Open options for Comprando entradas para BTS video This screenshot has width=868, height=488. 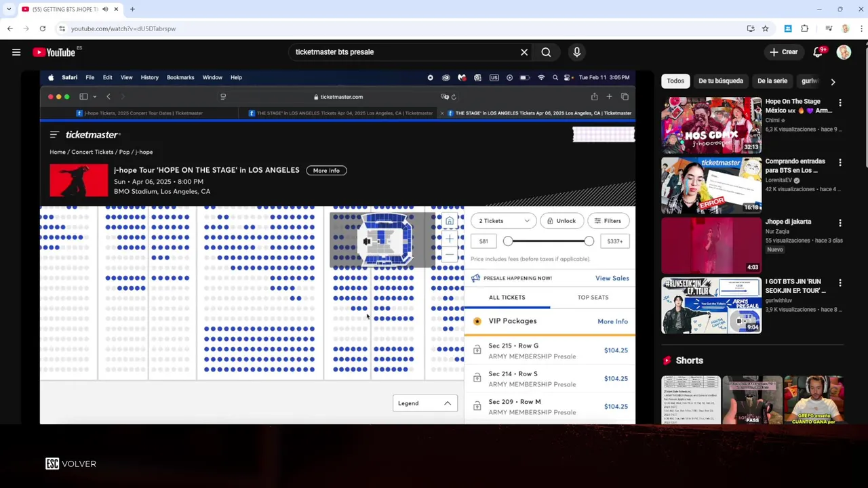(x=840, y=163)
